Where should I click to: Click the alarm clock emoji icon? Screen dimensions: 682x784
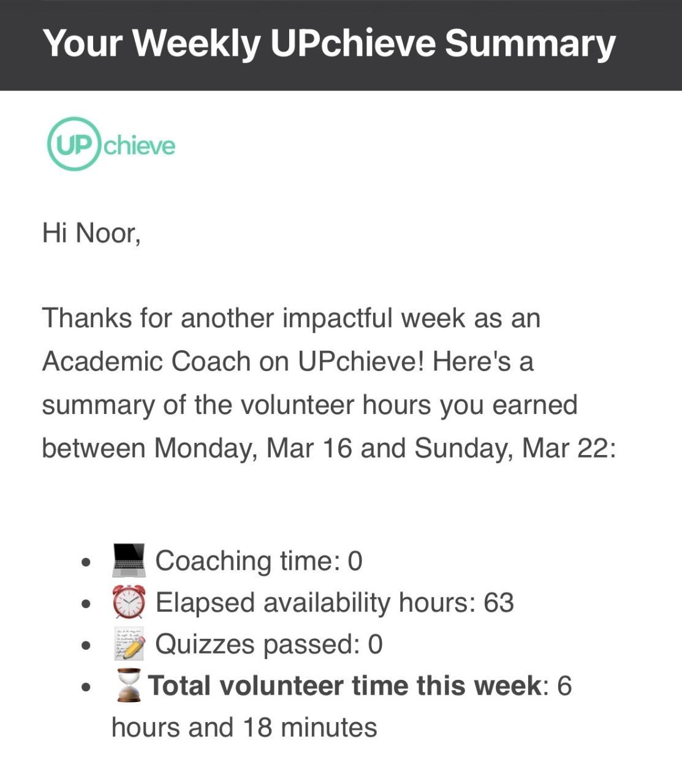click(129, 602)
